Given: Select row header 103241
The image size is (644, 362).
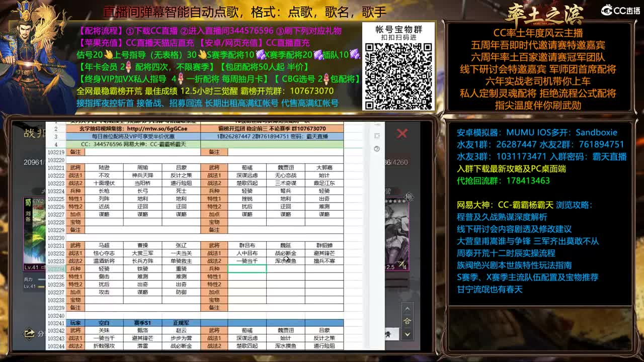Looking at the screenshot, I should pos(56,323).
